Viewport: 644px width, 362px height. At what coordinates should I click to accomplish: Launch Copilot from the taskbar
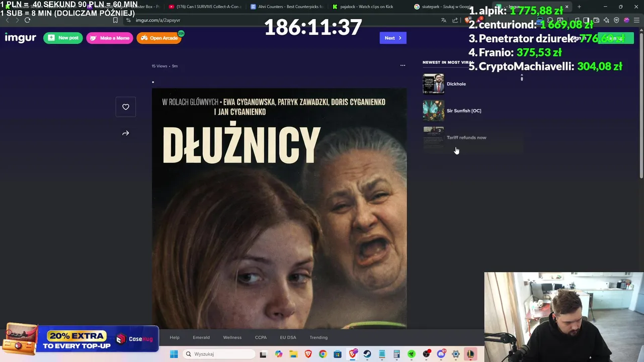pos(279,354)
